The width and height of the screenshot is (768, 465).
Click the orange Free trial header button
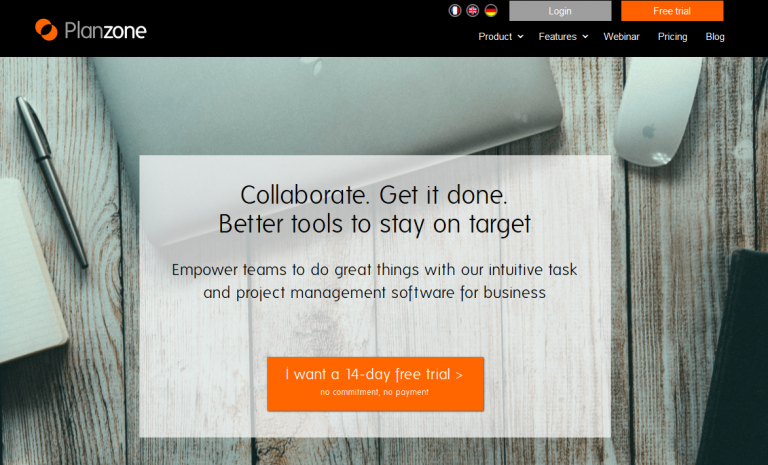pyautogui.click(x=671, y=11)
